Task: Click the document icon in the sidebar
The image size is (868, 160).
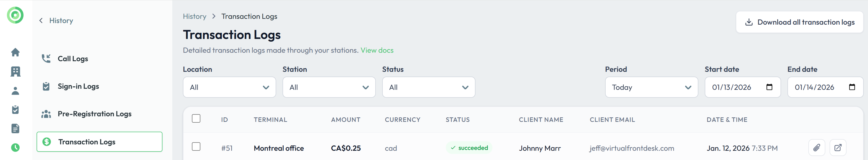Action: [x=15, y=128]
